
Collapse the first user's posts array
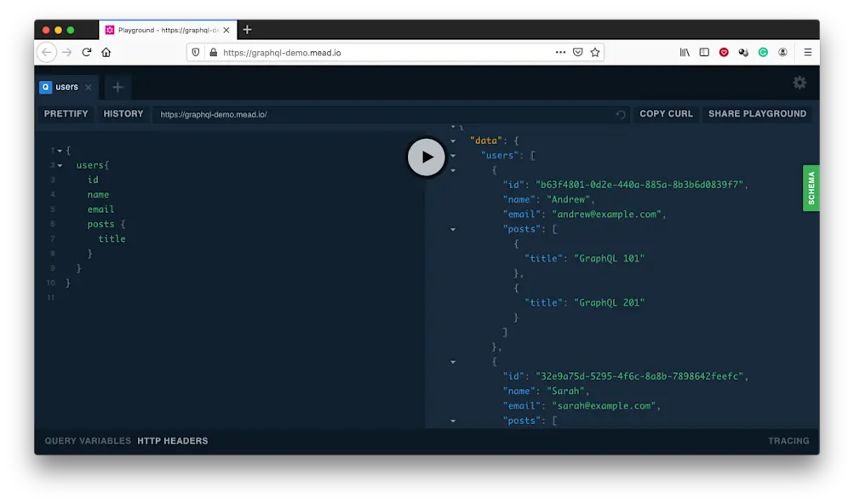coord(452,229)
